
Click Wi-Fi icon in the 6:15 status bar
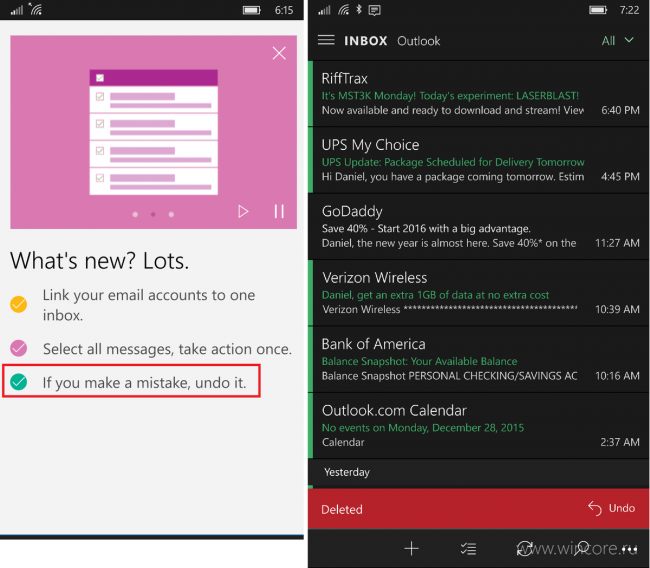(35, 9)
